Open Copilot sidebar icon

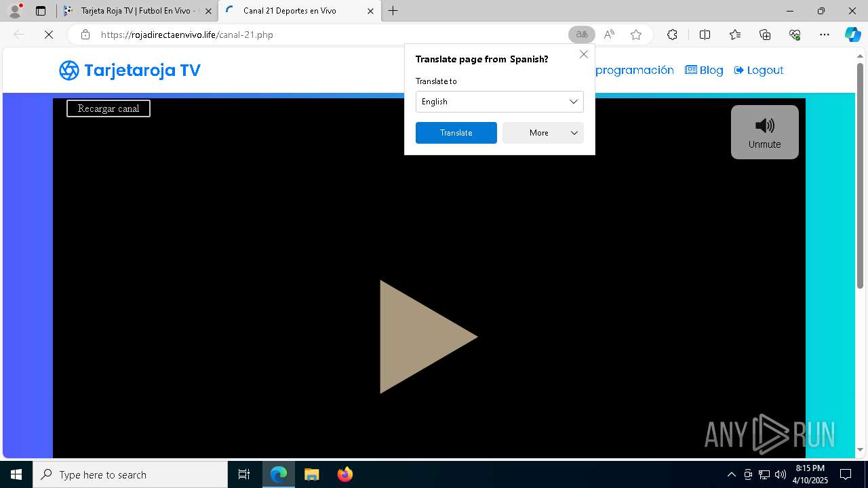[x=853, y=35]
